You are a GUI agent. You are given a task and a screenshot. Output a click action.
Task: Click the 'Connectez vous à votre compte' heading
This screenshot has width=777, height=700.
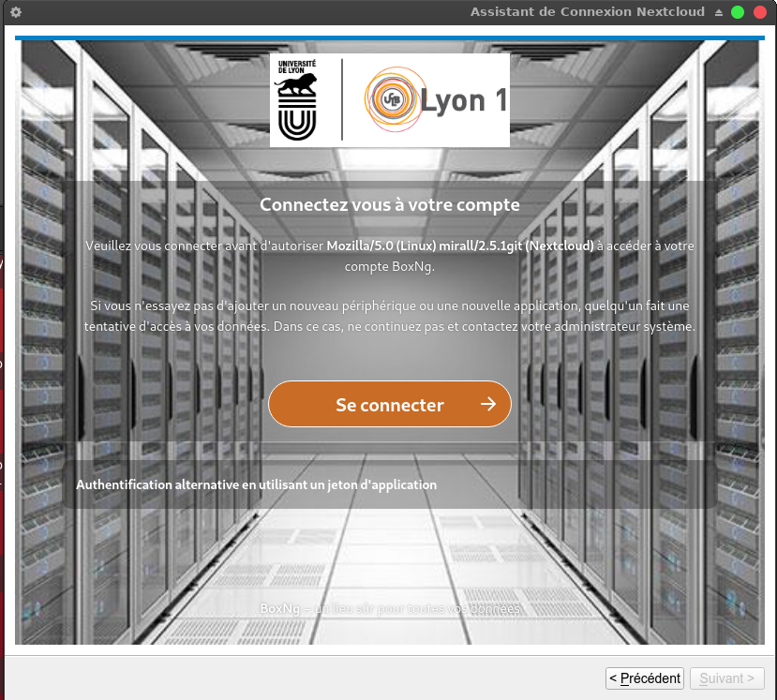pyautogui.click(x=389, y=204)
